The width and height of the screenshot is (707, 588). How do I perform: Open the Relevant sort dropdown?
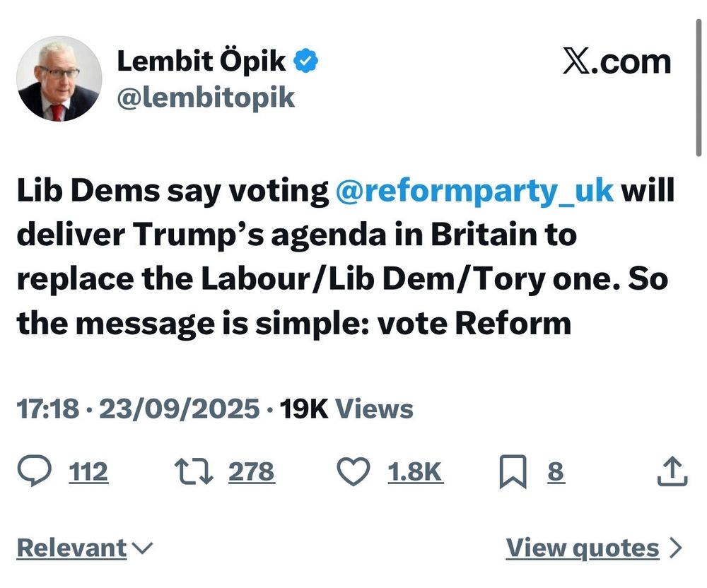[71, 548]
